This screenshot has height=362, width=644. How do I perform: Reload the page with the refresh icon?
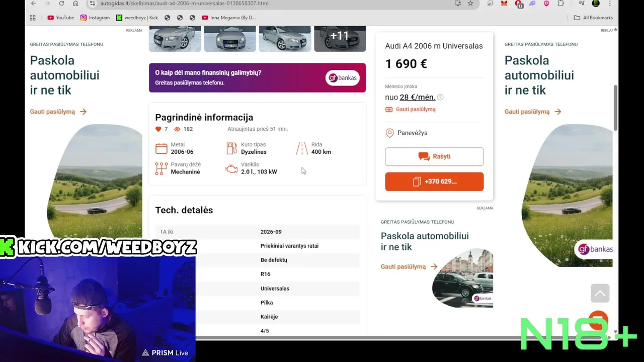click(61, 3)
